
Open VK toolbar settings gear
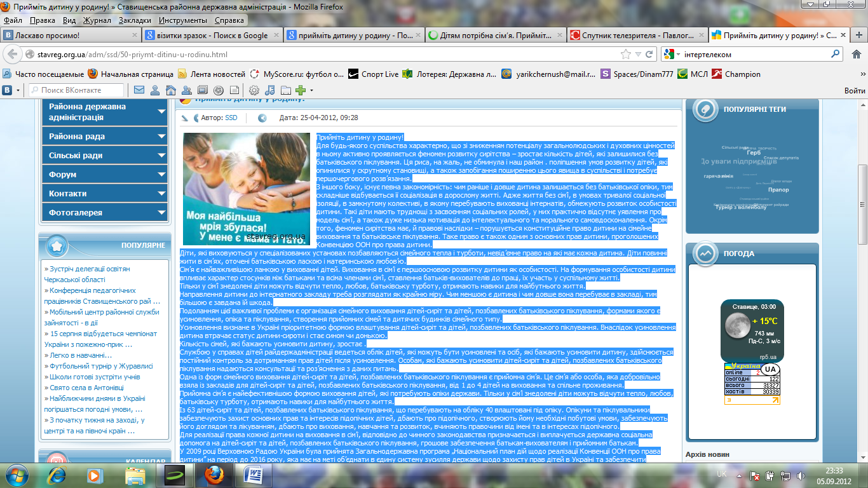pyautogui.click(x=254, y=90)
